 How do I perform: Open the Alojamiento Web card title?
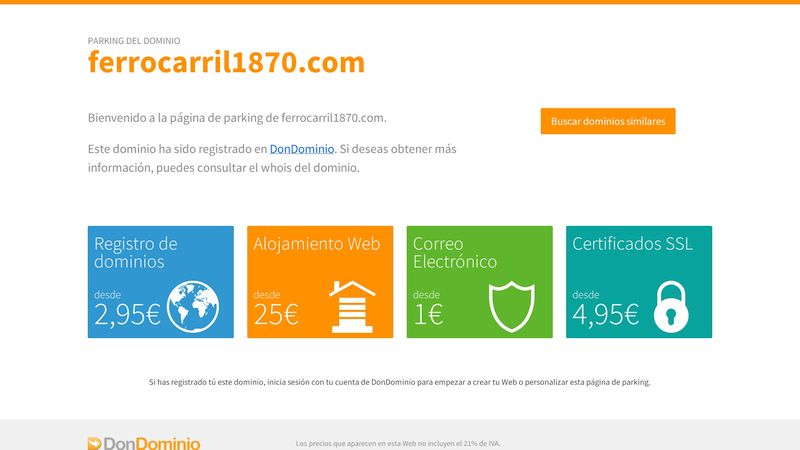pyautogui.click(x=316, y=244)
